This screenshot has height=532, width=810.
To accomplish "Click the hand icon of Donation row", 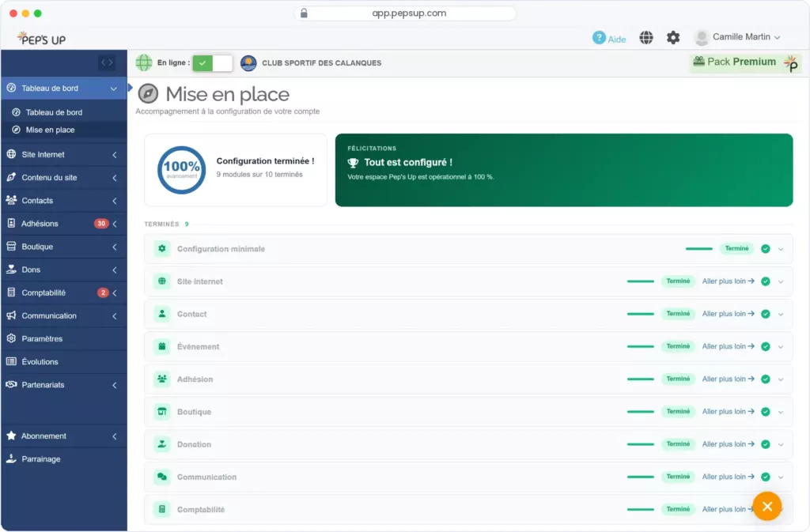I will click(161, 444).
